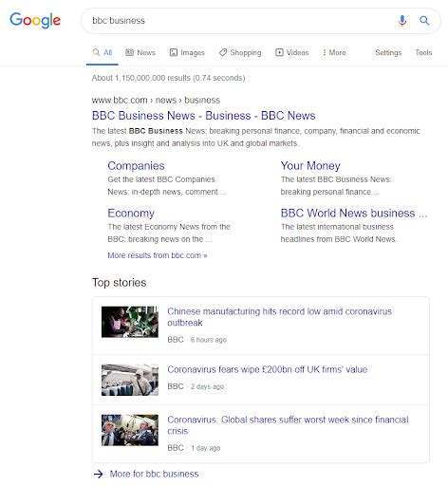
Task: Open the Your Money sitelink
Action: (310, 166)
